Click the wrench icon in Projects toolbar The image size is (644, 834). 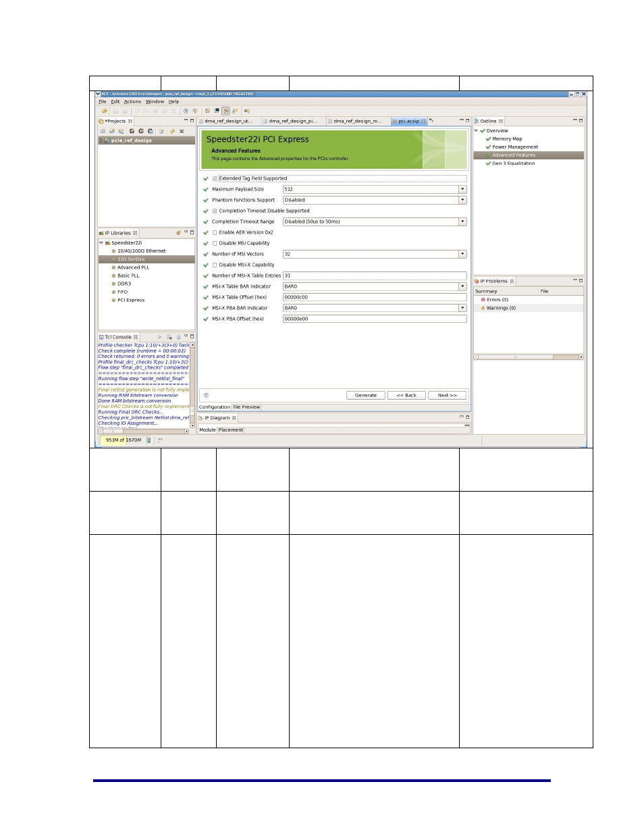172,131
